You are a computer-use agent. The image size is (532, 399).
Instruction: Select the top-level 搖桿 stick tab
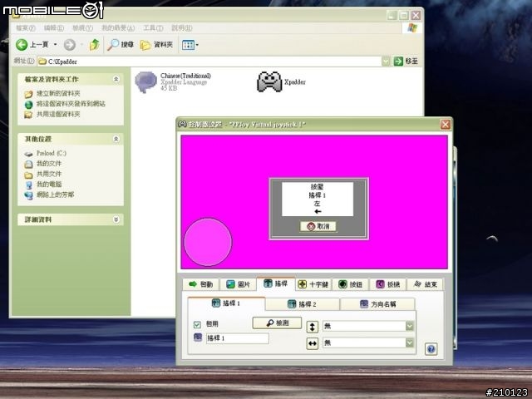276,283
